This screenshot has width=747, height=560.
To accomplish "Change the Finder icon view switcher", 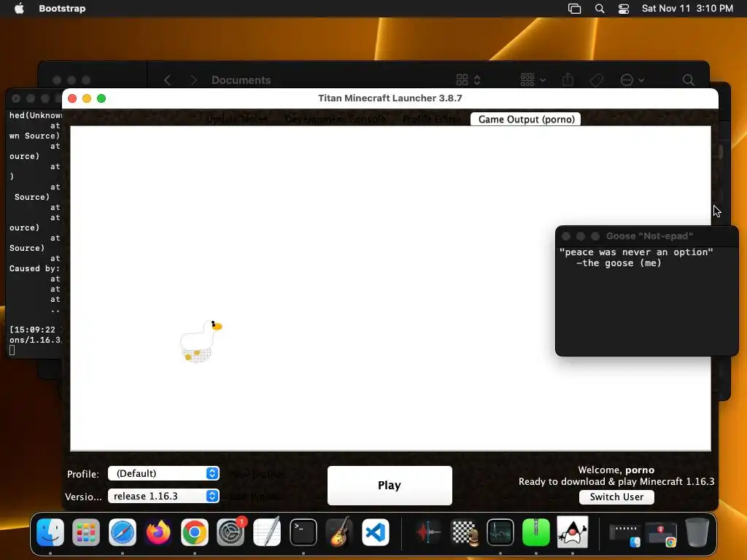I will pos(468,80).
